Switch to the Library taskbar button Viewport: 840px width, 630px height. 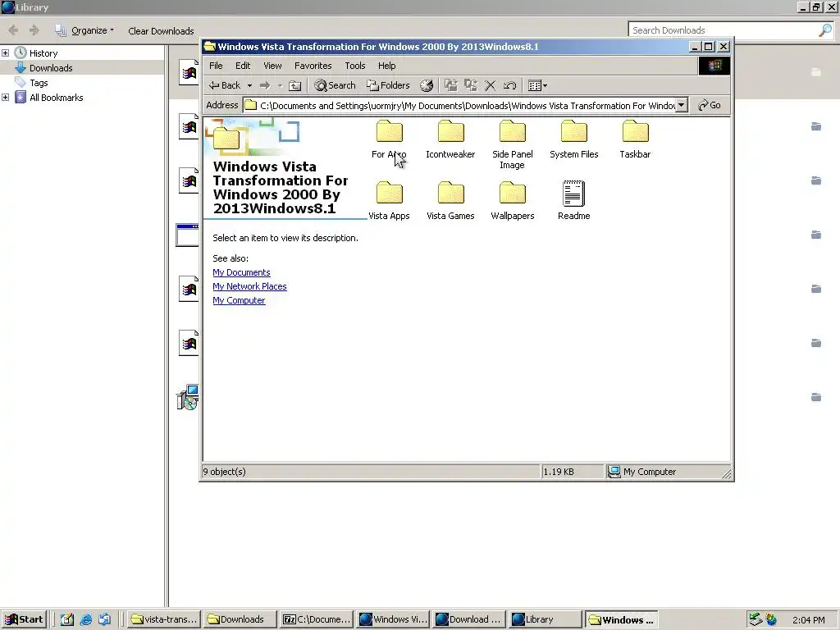(546, 620)
